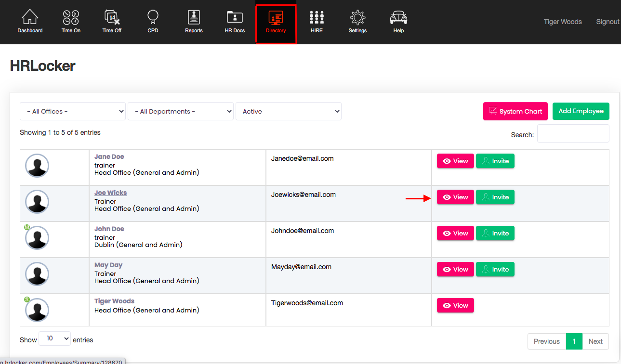
Task: Focus the Search input field
Action: [x=573, y=134]
